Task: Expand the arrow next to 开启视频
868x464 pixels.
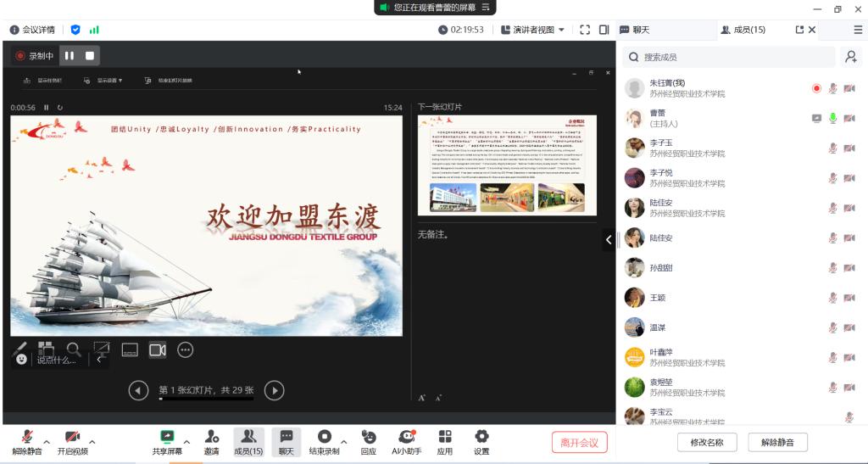Action: coord(92,442)
